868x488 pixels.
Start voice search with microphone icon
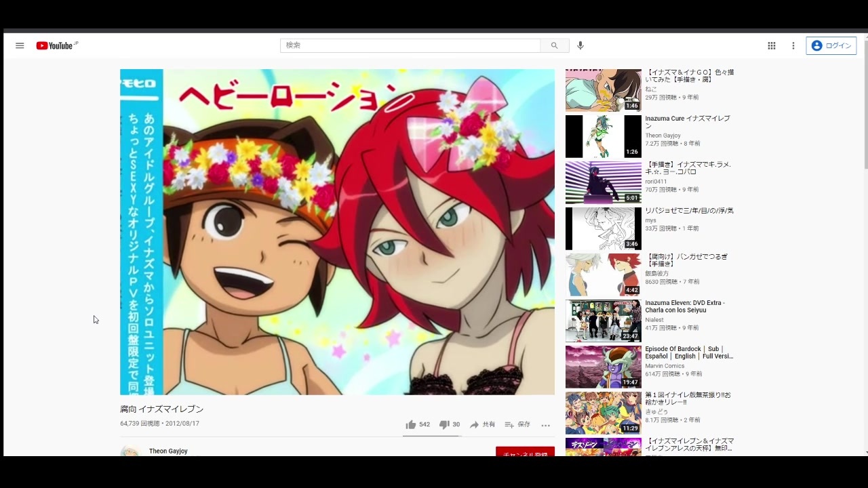pyautogui.click(x=580, y=45)
